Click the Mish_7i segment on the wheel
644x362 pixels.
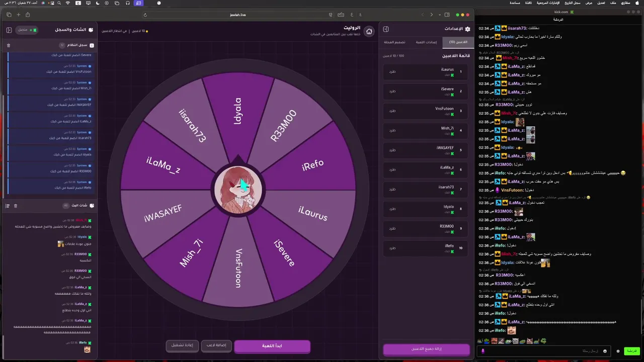coord(192,253)
